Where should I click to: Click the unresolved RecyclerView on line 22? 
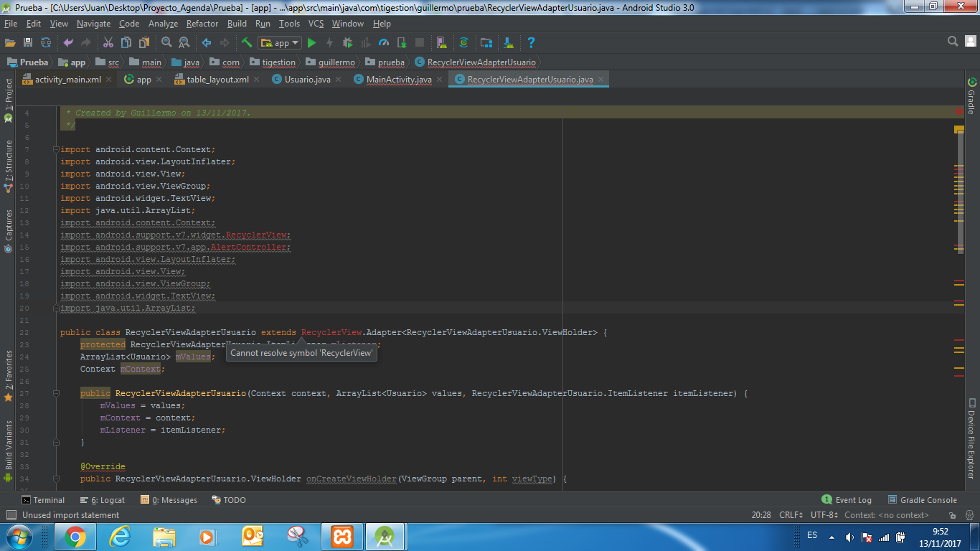pyautogui.click(x=331, y=332)
